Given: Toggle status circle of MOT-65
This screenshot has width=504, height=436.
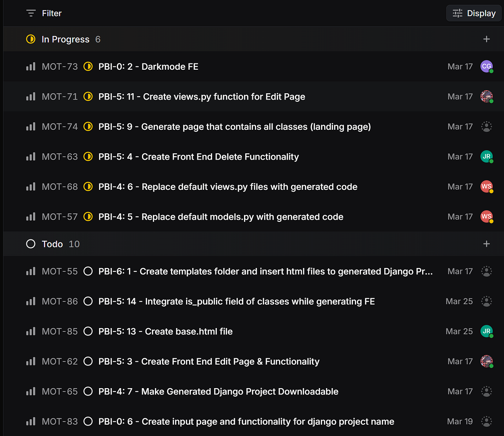Looking at the screenshot, I should [88, 391].
